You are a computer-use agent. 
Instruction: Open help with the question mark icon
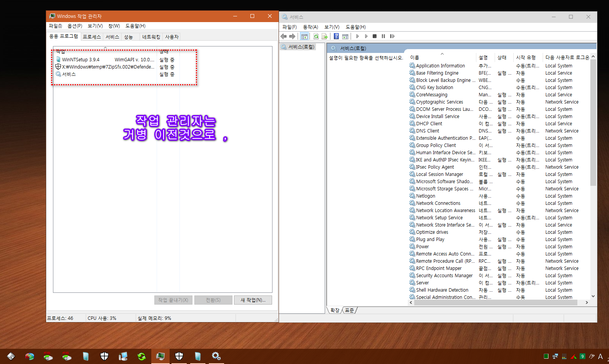337,36
